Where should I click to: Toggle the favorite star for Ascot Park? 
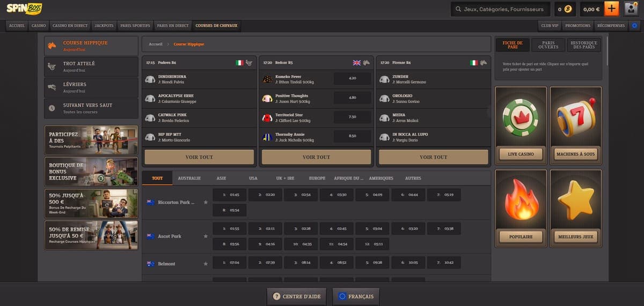(x=206, y=236)
